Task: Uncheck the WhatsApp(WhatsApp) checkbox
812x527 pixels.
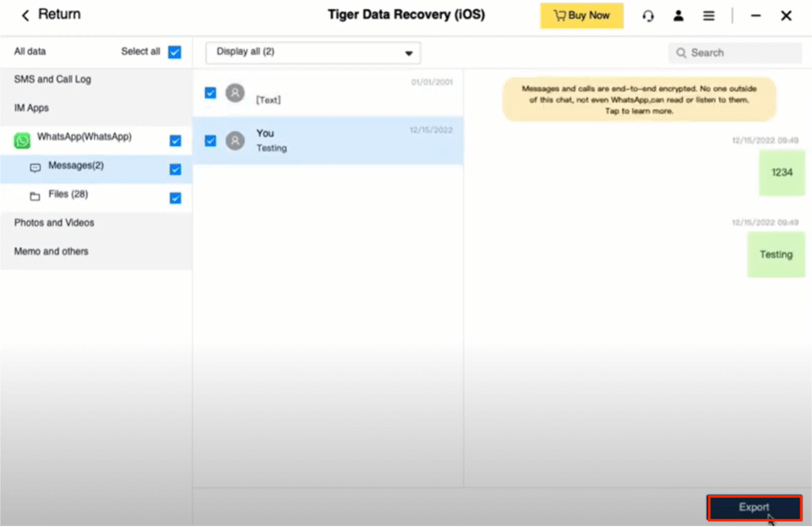Action: (x=175, y=140)
